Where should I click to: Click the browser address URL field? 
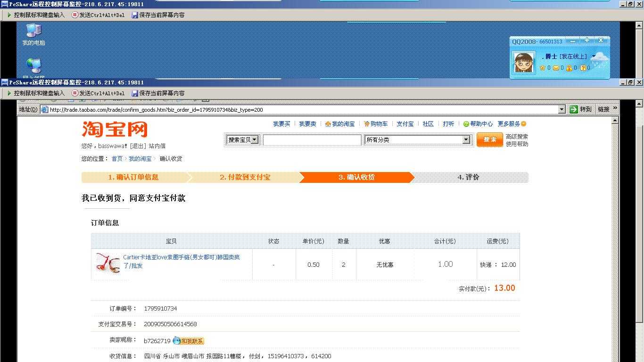tap(303, 110)
